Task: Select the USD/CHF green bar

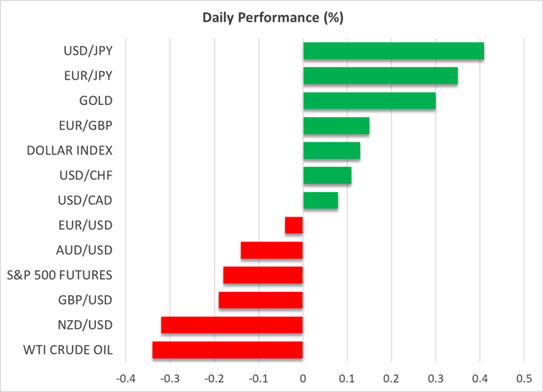Action: tap(327, 176)
